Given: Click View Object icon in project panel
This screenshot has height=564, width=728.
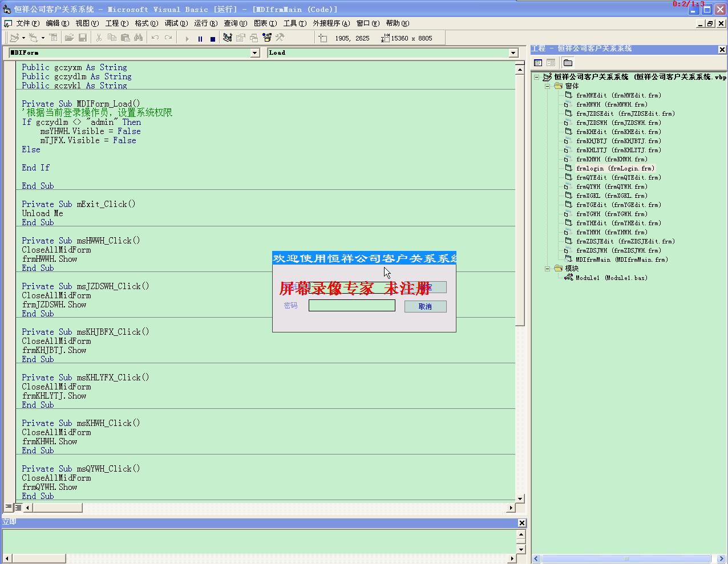Looking at the screenshot, I should pyautogui.click(x=551, y=63).
